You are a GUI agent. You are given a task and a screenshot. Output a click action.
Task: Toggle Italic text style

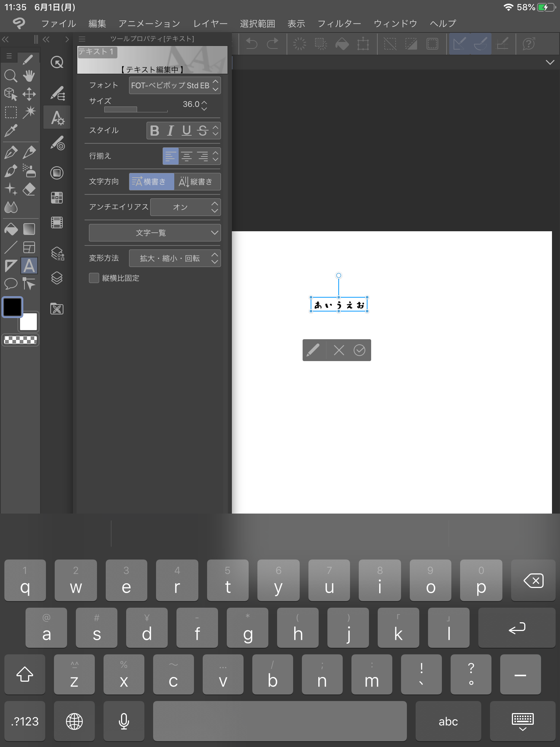pyautogui.click(x=170, y=131)
